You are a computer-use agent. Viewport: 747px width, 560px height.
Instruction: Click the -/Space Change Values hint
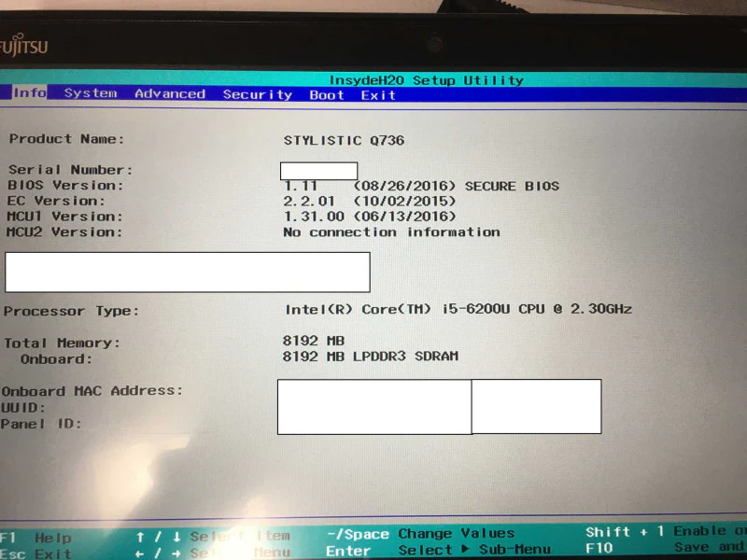[x=421, y=533]
